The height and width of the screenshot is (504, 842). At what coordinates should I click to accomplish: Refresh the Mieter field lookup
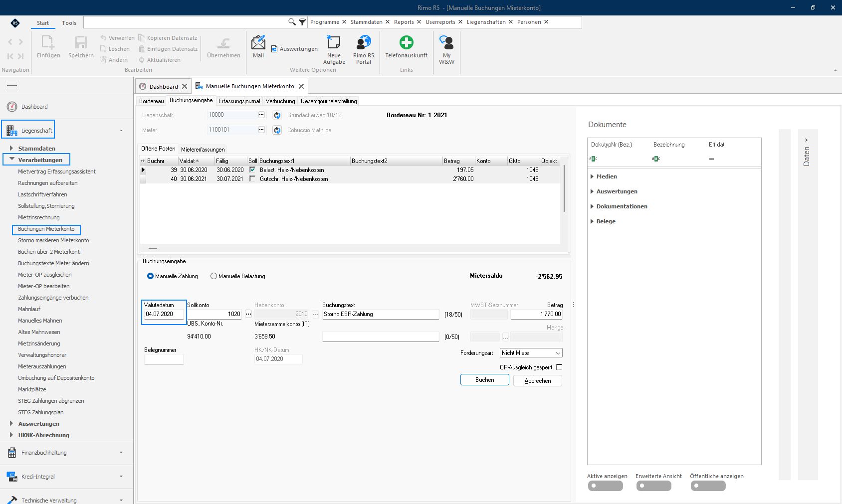277,130
